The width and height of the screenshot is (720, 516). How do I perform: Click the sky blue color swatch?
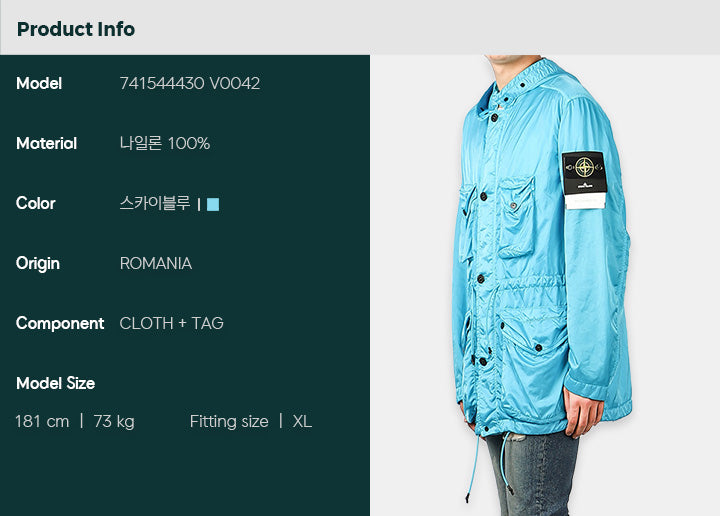click(x=213, y=204)
